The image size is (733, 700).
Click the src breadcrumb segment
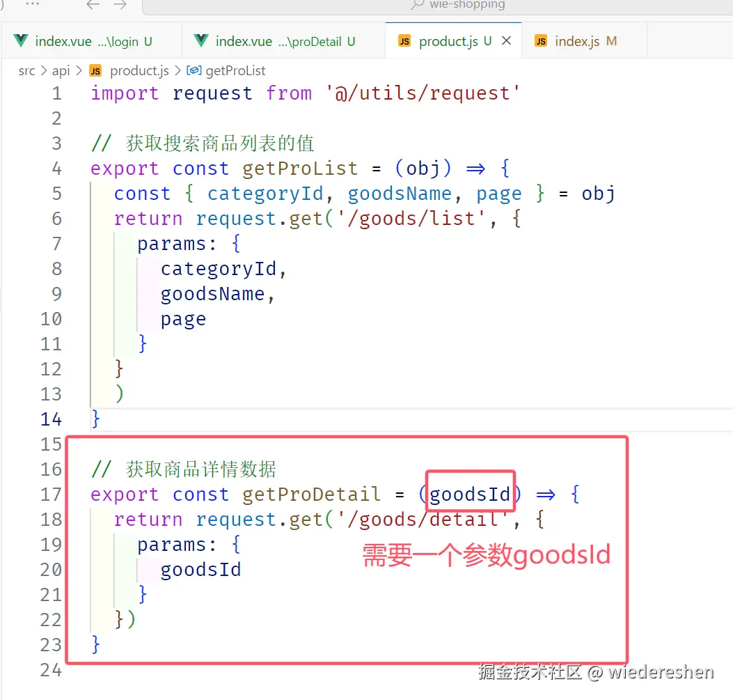26,70
